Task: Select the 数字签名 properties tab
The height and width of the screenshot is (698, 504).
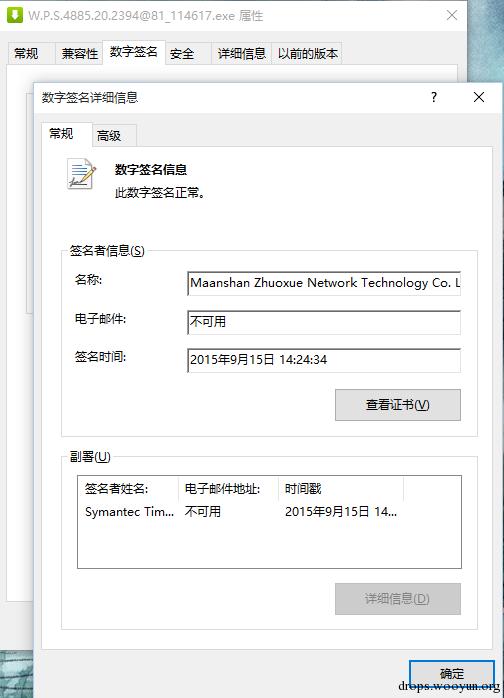Action: pos(134,52)
